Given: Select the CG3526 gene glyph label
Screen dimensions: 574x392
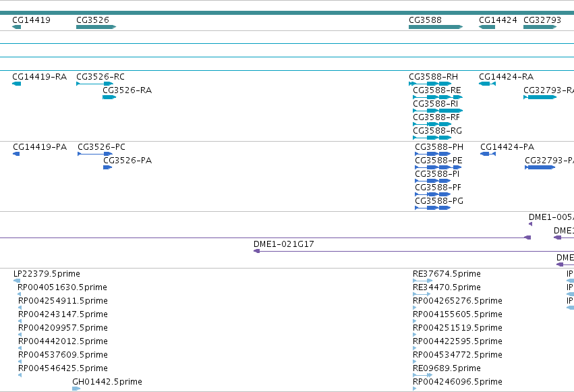Looking at the screenshot, I should point(92,20).
